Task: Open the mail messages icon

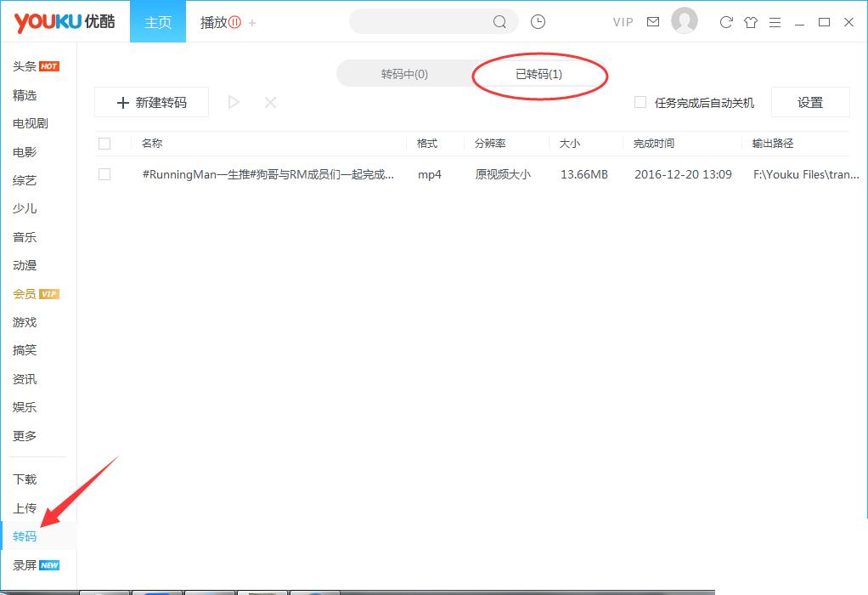Action: 653,21
